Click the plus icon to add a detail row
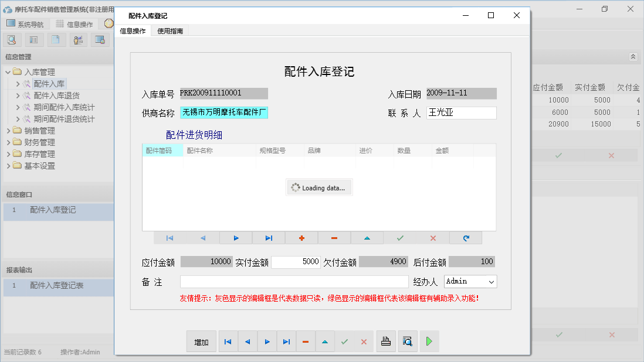 pyautogui.click(x=301, y=238)
